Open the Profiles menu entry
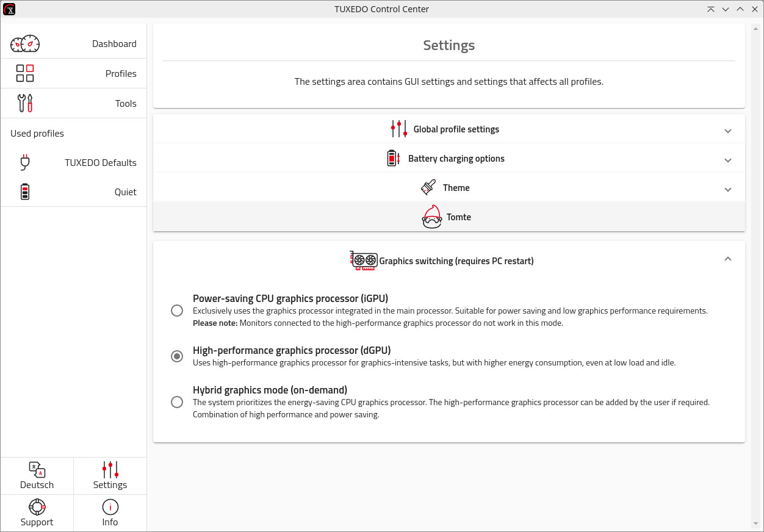The height and width of the screenshot is (532, 764). pyautogui.click(x=74, y=73)
